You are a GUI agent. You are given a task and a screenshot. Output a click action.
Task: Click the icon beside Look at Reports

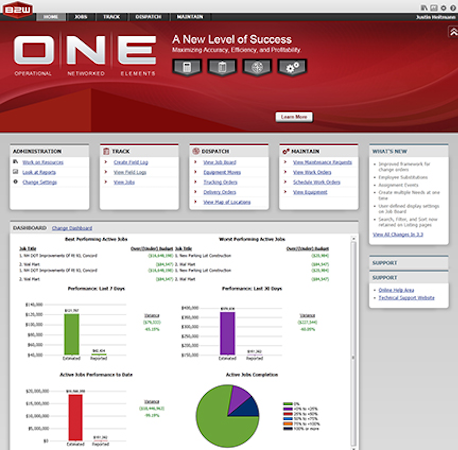pyautogui.click(x=15, y=172)
